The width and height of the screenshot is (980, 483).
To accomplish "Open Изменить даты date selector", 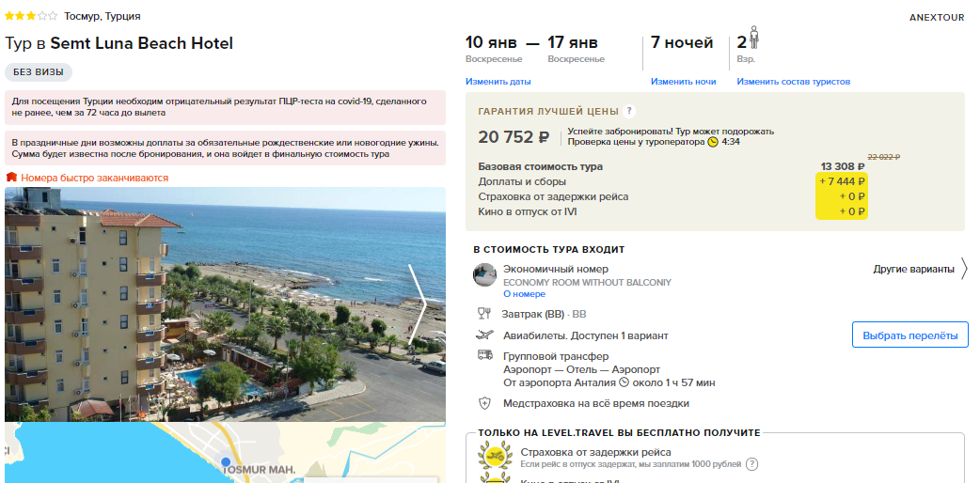I will click(x=498, y=82).
